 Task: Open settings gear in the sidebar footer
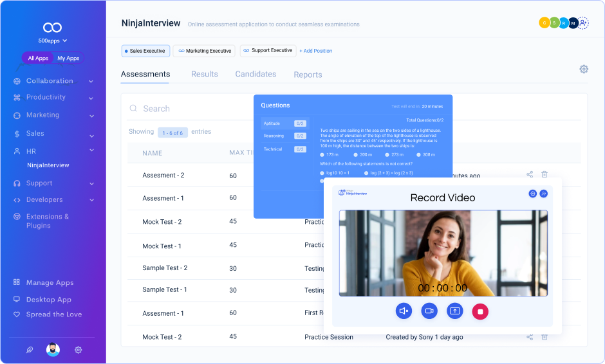click(78, 350)
